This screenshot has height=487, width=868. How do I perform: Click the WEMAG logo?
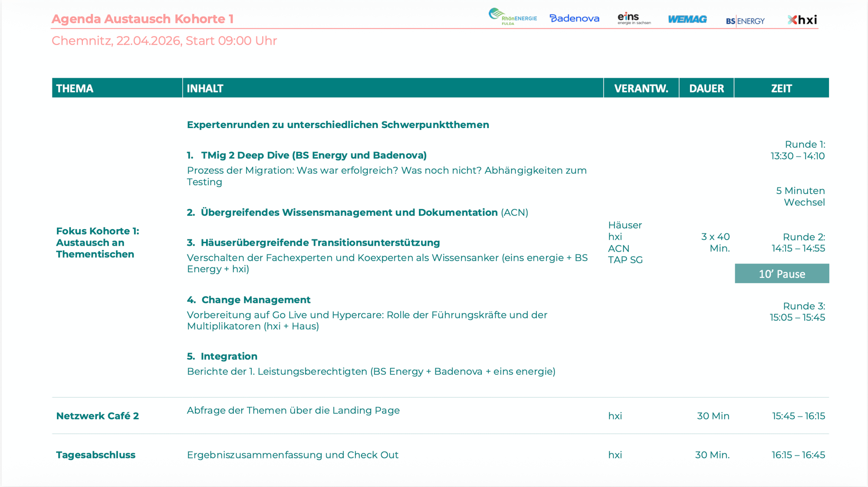click(687, 19)
